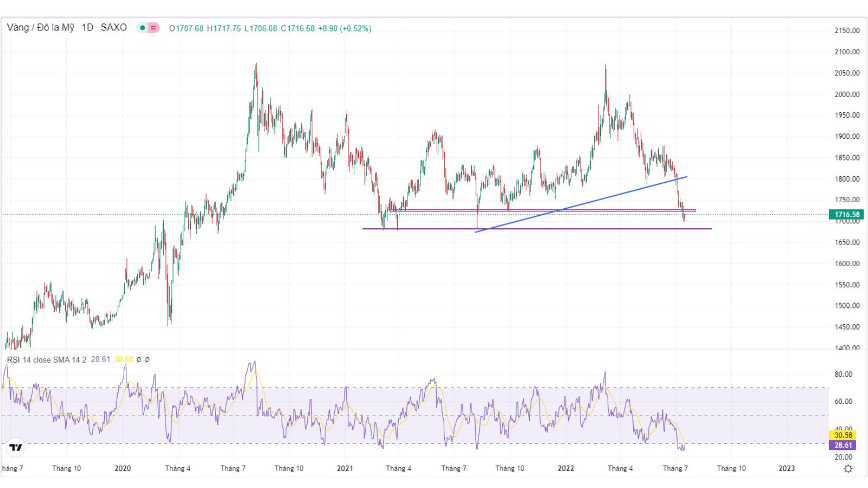Click the pink approximate-data indicator icon
The height and width of the screenshot is (488, 868).
click(x=154, y=28)
